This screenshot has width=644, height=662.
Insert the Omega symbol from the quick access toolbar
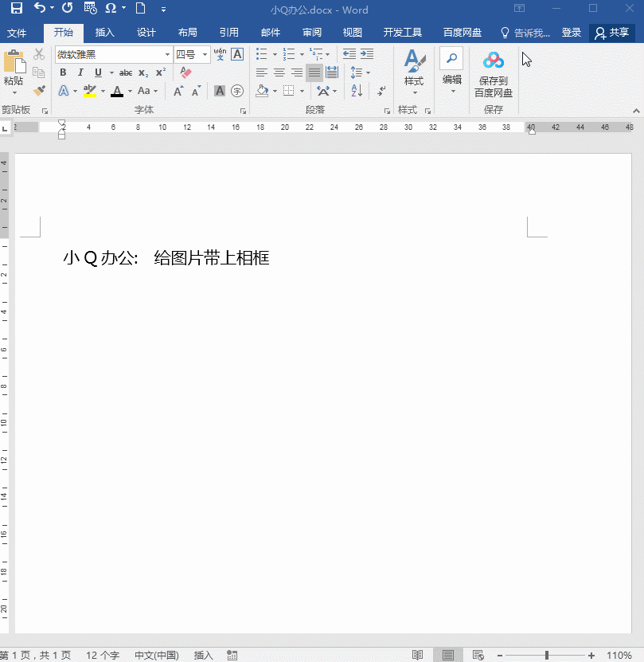tap(111, 8)
